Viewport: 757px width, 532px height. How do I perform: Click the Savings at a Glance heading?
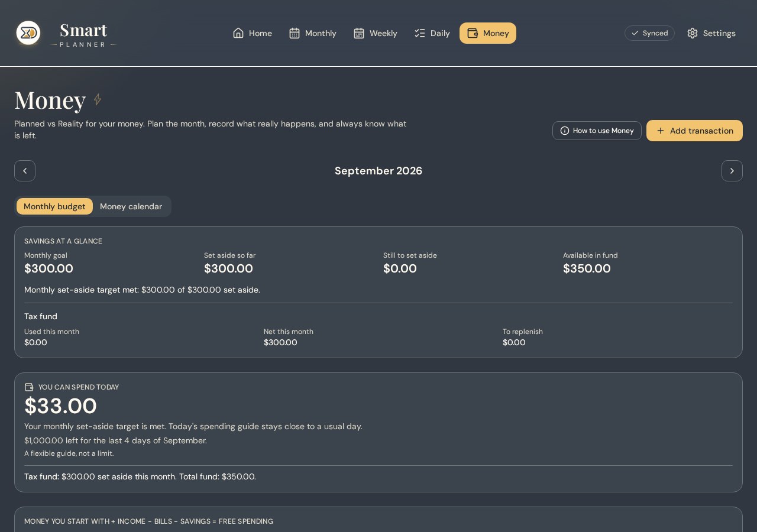pos(63,241)
